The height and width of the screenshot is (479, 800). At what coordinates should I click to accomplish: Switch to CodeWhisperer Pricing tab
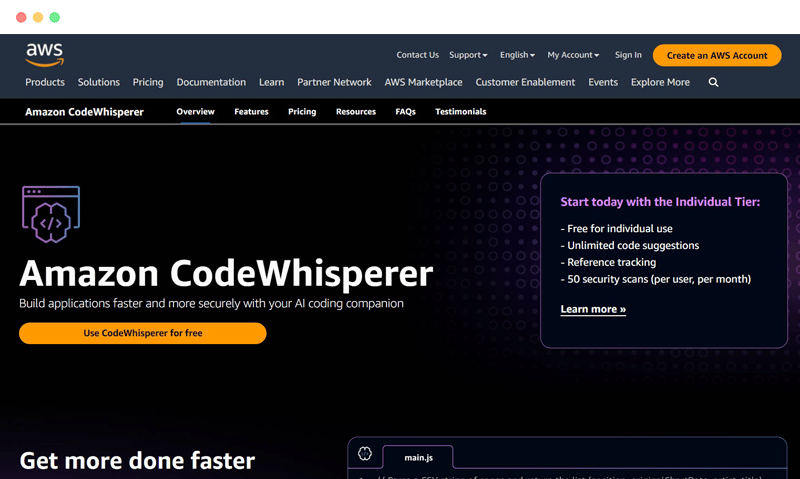pyautogui.click(x=302, y=112)
